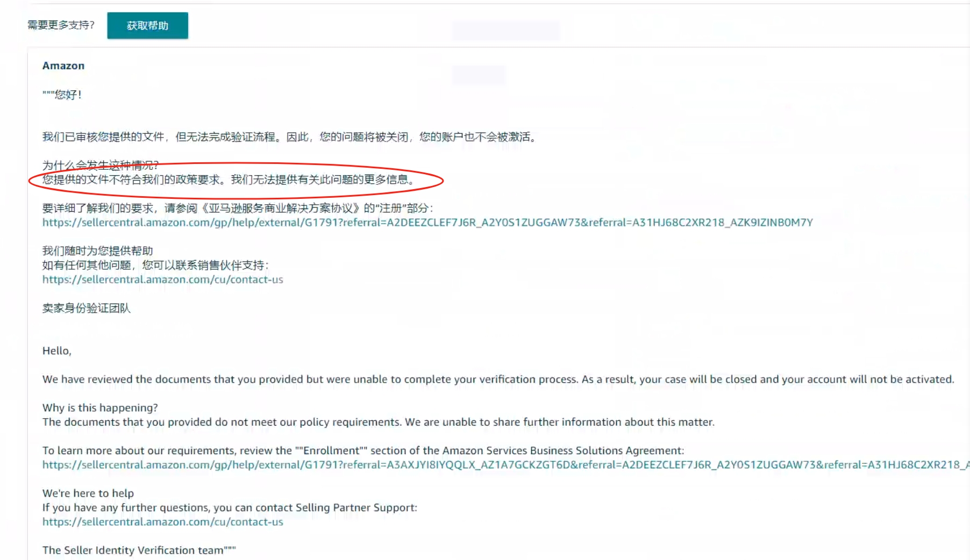970x560 pixels.
Task: Click the sentence about policy requirements in English
Action: [379, 422]
